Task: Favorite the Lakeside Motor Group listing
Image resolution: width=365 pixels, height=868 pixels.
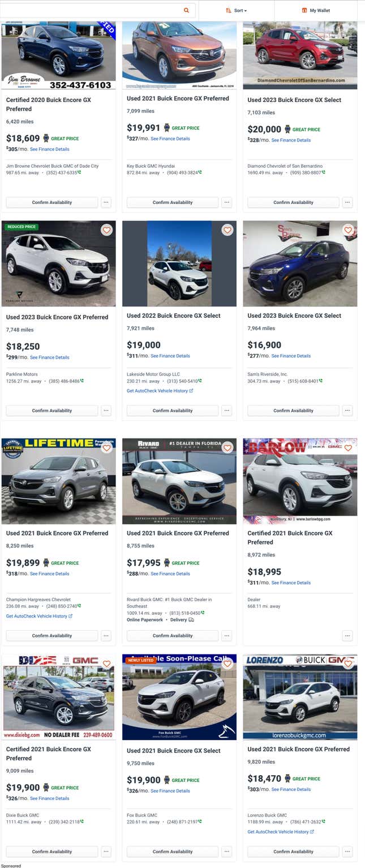Action: [227, 230]
